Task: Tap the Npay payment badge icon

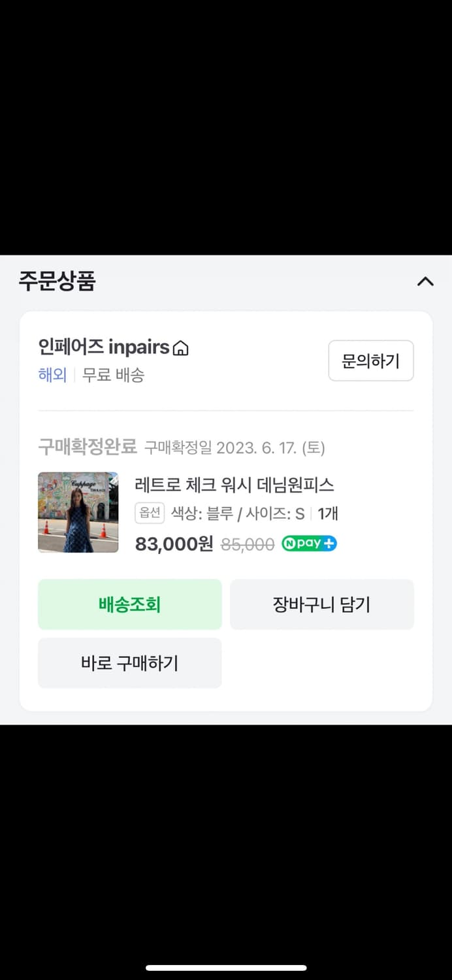Action: [308, 544]
